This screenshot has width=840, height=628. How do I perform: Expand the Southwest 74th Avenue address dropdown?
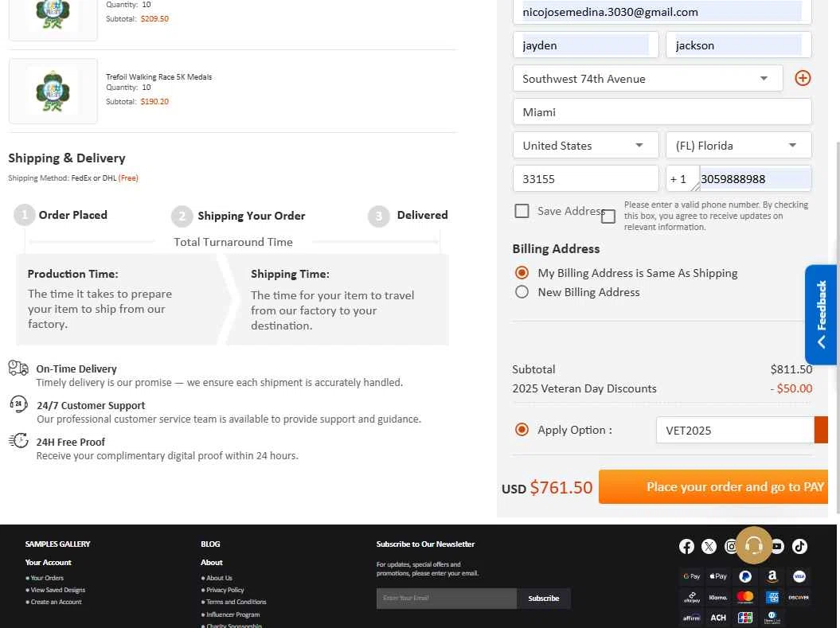click(x=647, y=79)
